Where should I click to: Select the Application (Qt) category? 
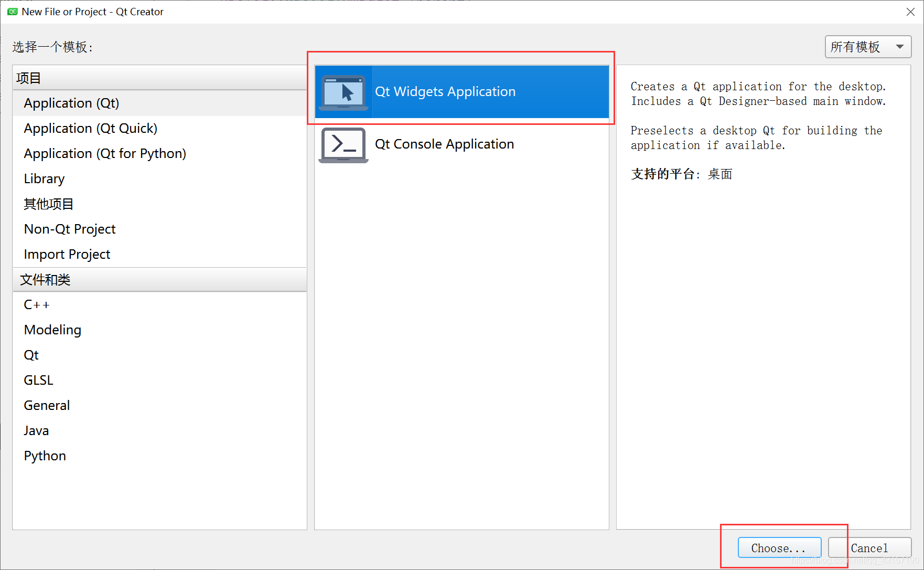(x=71, y=103)
